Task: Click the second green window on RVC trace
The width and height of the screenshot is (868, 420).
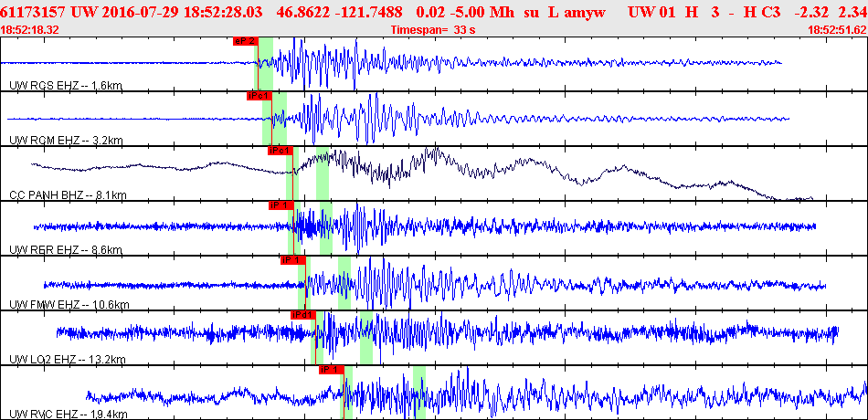Action: point(418,393)
